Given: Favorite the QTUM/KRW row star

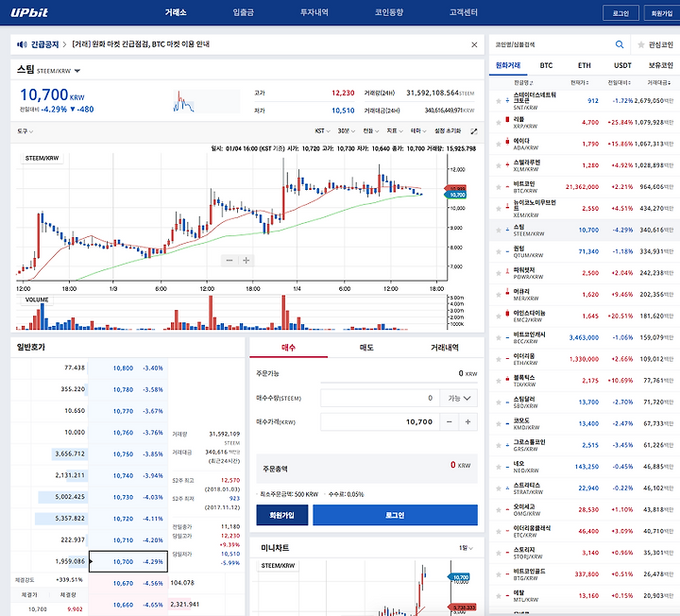Looking at the screenshot, I should click(x=499, y=251).
